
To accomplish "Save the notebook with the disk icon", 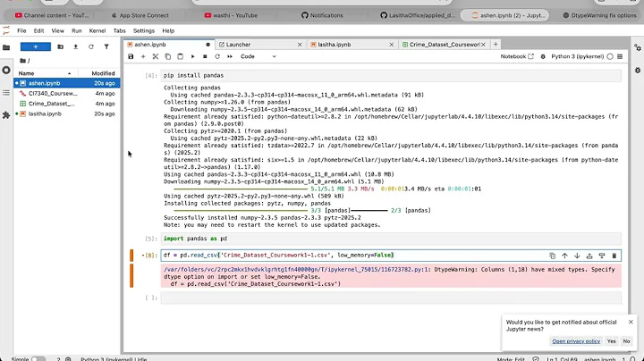I will [x=131, y=56].
